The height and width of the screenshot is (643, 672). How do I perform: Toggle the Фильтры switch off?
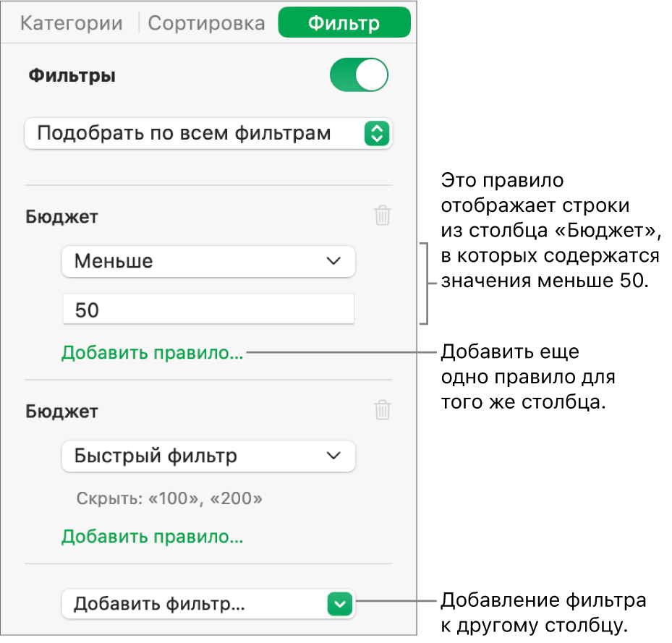[x=359, y=75]
